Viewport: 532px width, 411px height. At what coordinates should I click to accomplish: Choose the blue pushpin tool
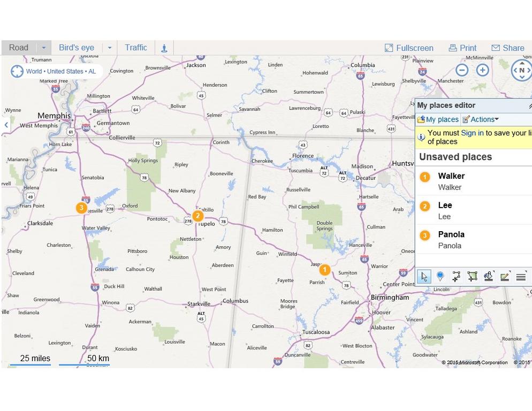coord(440,277)
